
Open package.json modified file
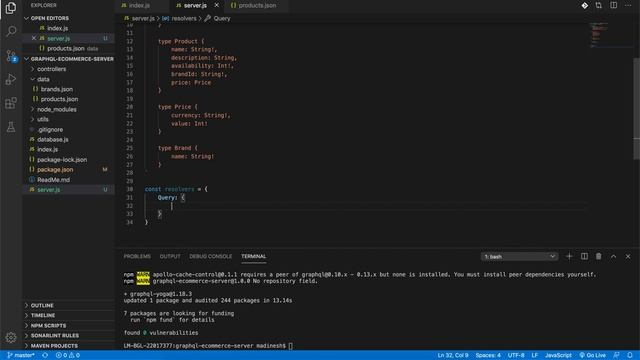point(55,169)
